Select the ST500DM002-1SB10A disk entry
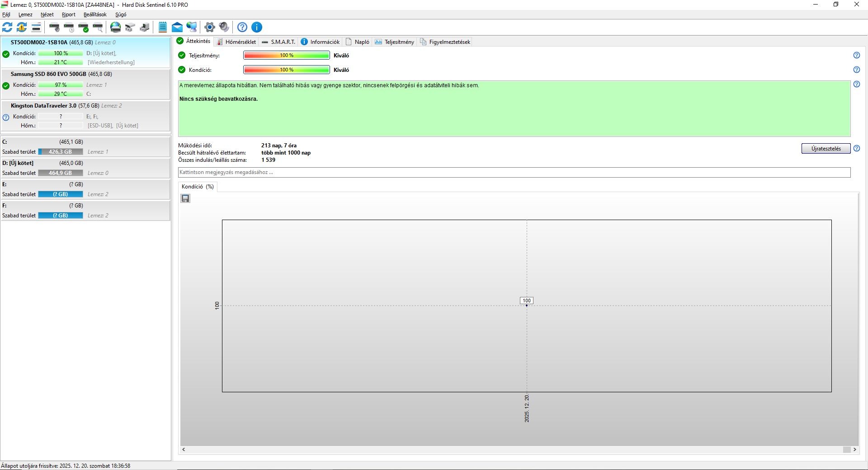 pyautogui.click(x=85, y=52)
